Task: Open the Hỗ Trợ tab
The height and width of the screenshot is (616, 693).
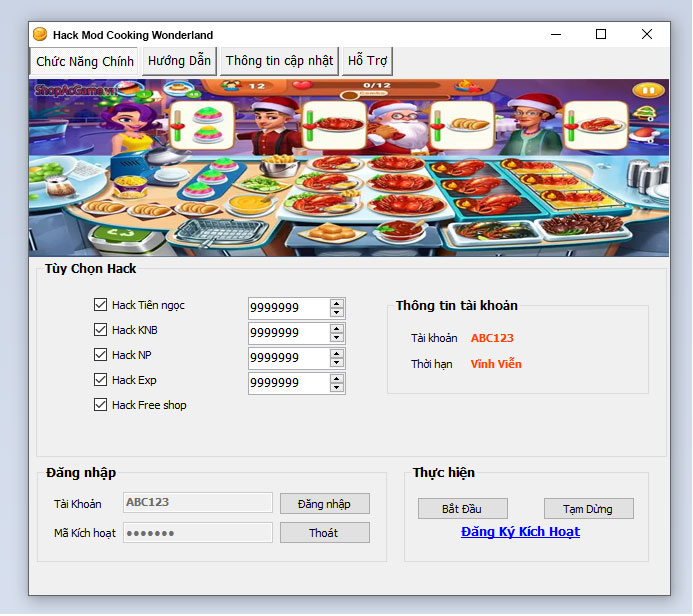Action: (x=367, y=61)
